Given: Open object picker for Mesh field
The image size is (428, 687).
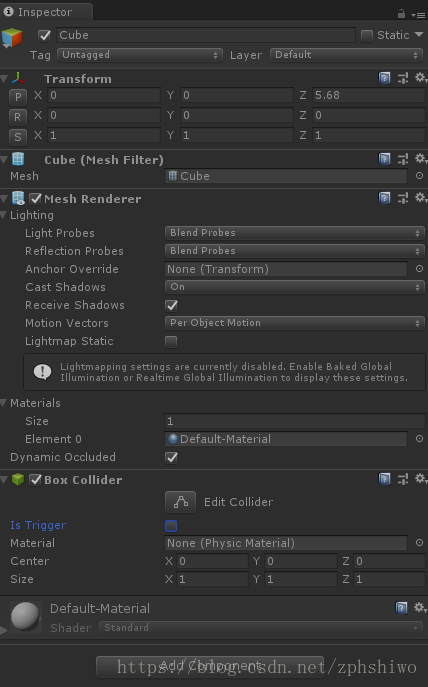Looking at the screenshot, I should click(419, 176).
